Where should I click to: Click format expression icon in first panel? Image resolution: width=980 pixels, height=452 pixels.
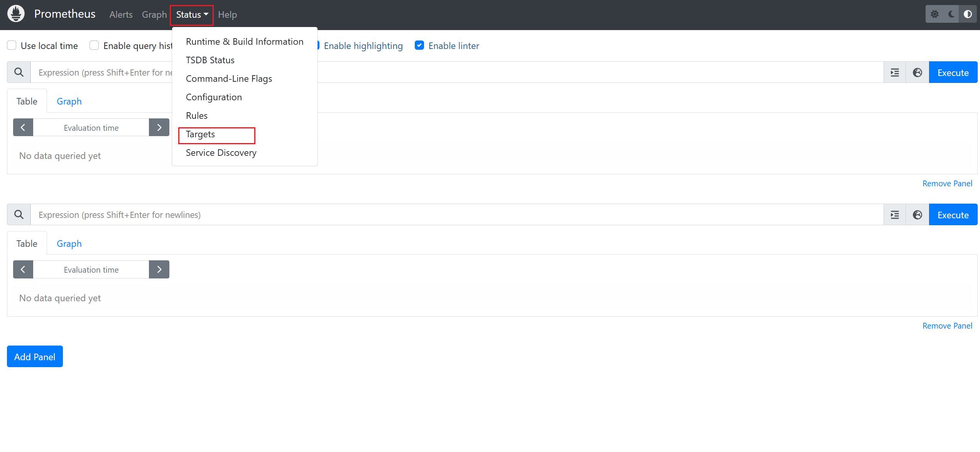[895, 73]
